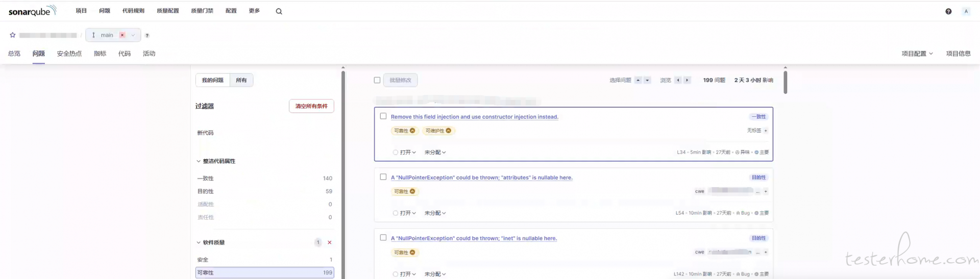
Task: Open the help question mark icon
Action: 948,11
